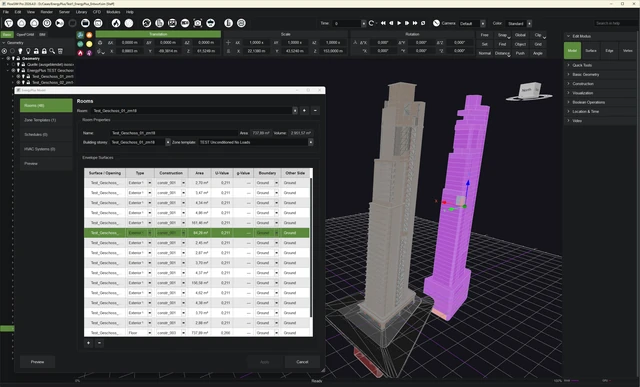Open the Render menu

(47, 12)
